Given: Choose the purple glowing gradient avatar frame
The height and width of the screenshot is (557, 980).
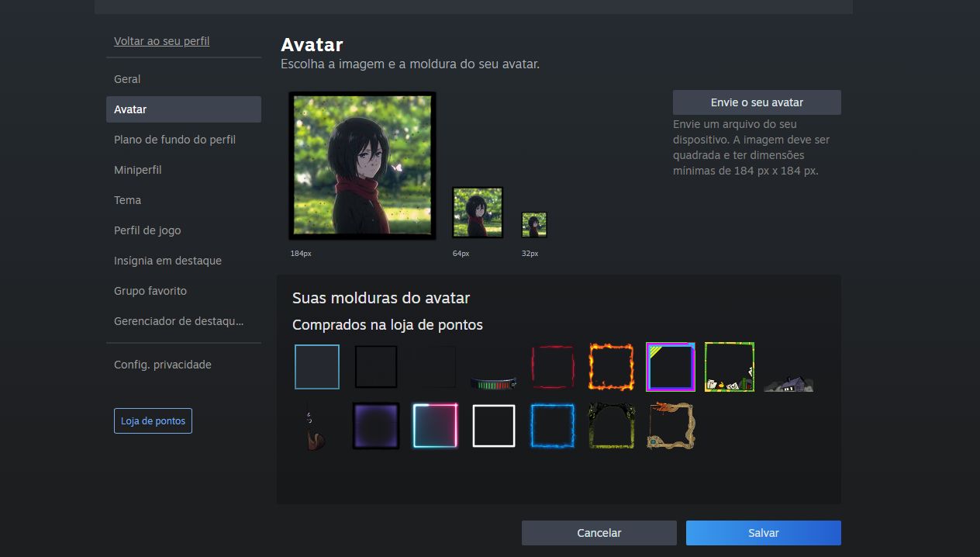Looking at the screenshot, I should point(376,426).
